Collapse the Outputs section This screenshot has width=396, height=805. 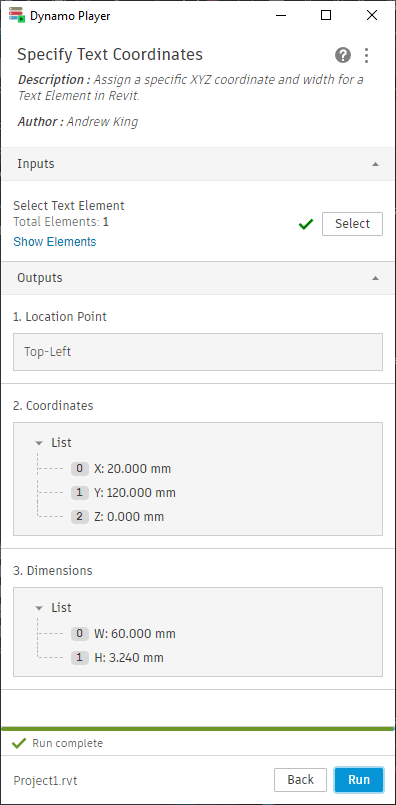[x=375, y=278]
